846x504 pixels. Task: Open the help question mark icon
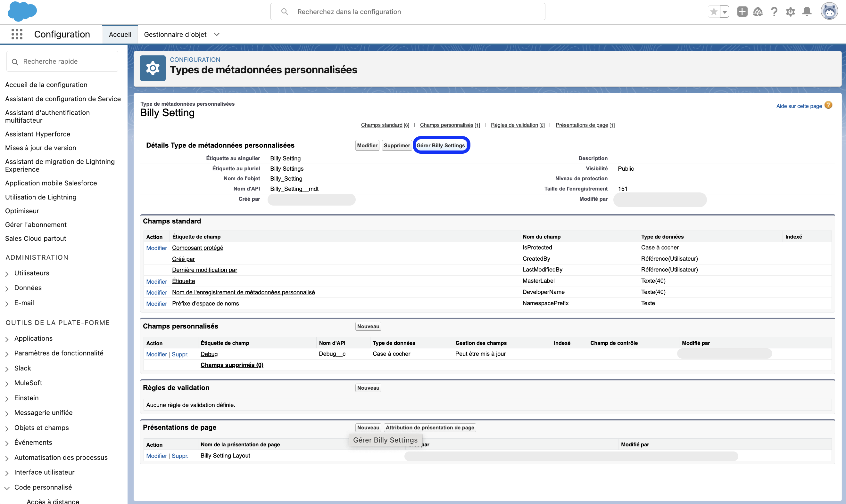coord(774,12)
